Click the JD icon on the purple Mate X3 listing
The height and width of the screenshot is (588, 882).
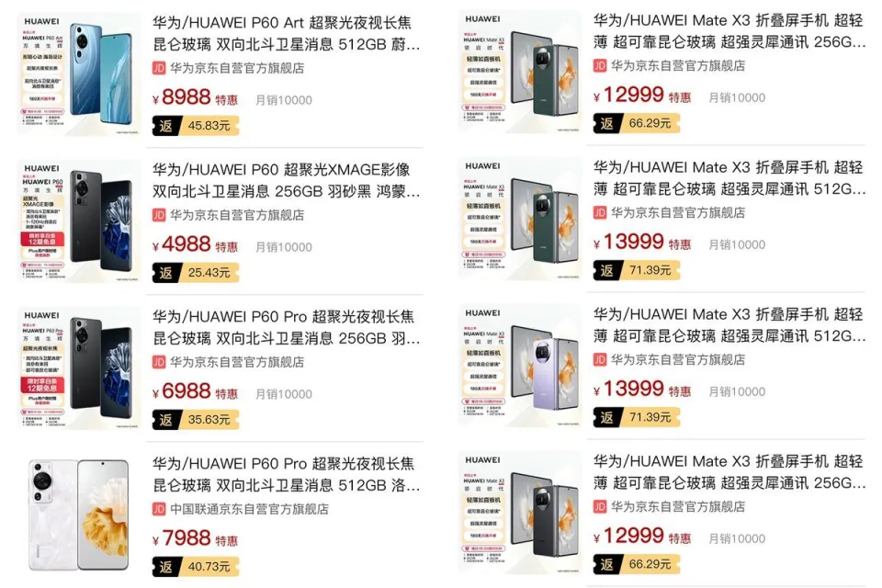click(600, 359)
